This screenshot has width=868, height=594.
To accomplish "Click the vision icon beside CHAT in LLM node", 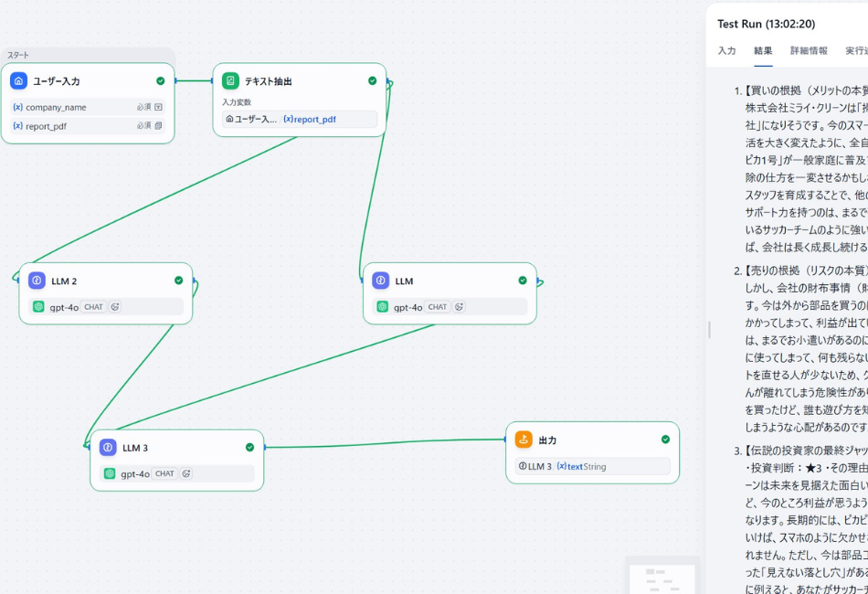I will tap(460, 307).
